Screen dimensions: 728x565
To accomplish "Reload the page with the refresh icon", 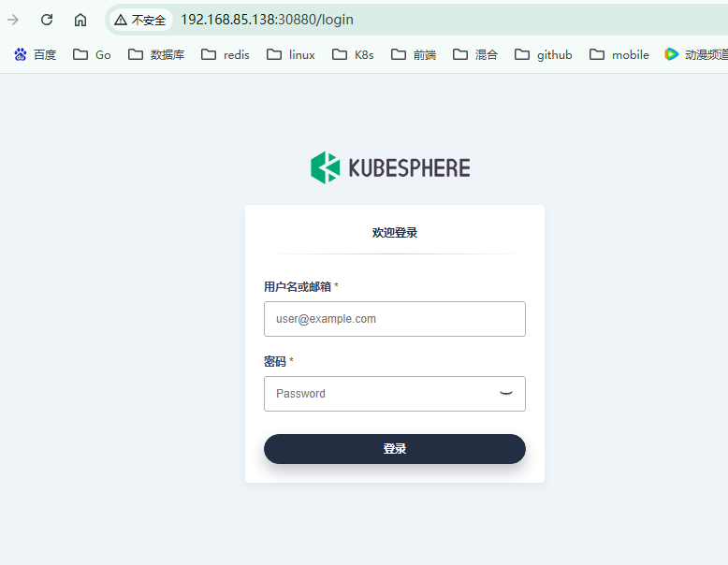I will 47,20.
